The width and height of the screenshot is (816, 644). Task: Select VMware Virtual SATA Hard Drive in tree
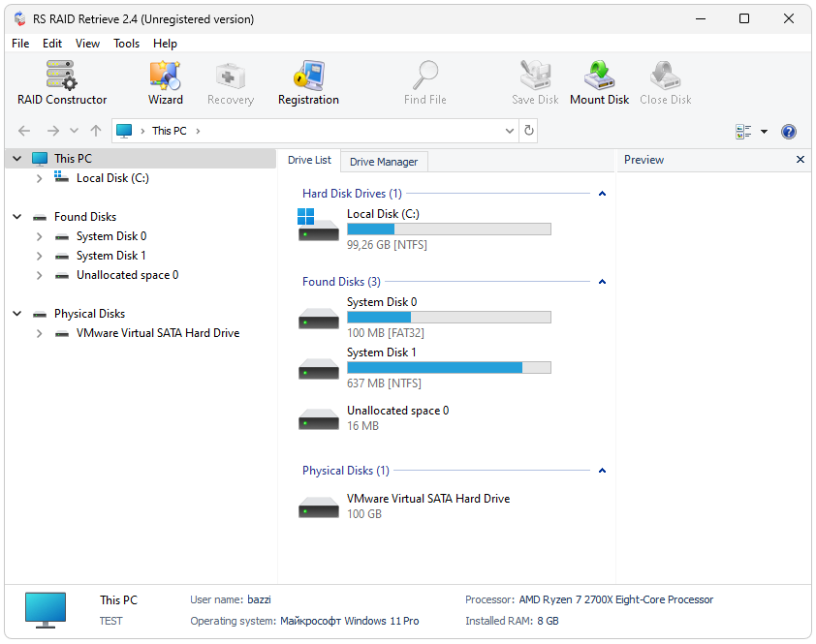[158, 333]
